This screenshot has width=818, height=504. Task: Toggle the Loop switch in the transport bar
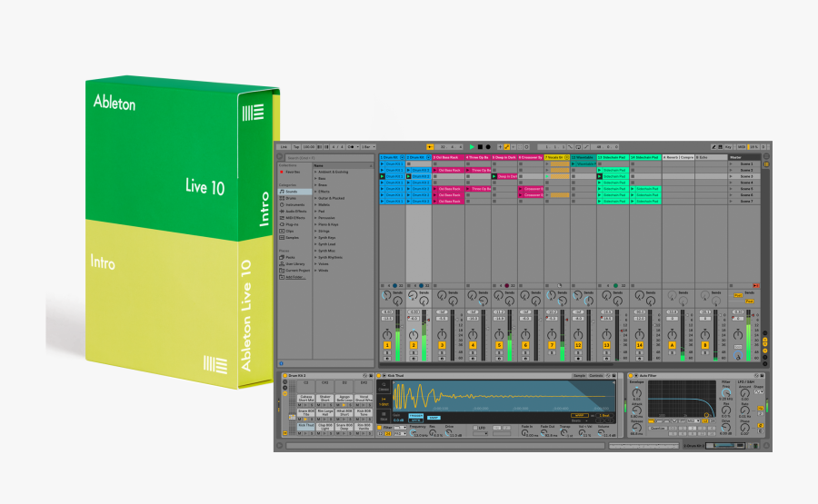click(578, 147)
